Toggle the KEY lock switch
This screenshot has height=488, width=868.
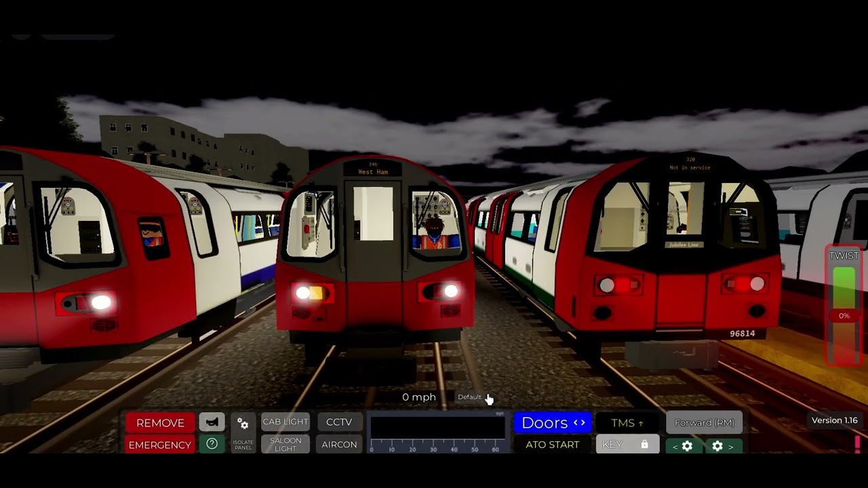(x=627, y=445)
